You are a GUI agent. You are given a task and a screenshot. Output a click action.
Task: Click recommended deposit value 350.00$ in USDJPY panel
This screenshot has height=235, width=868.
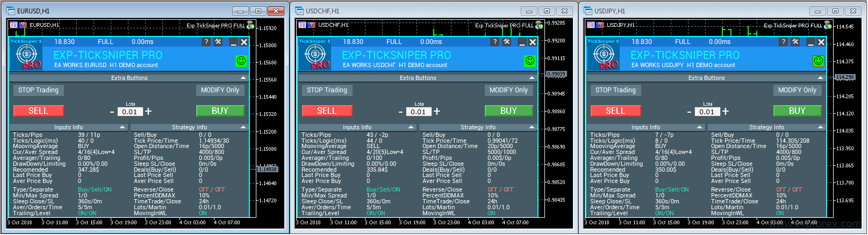[666, 170]
